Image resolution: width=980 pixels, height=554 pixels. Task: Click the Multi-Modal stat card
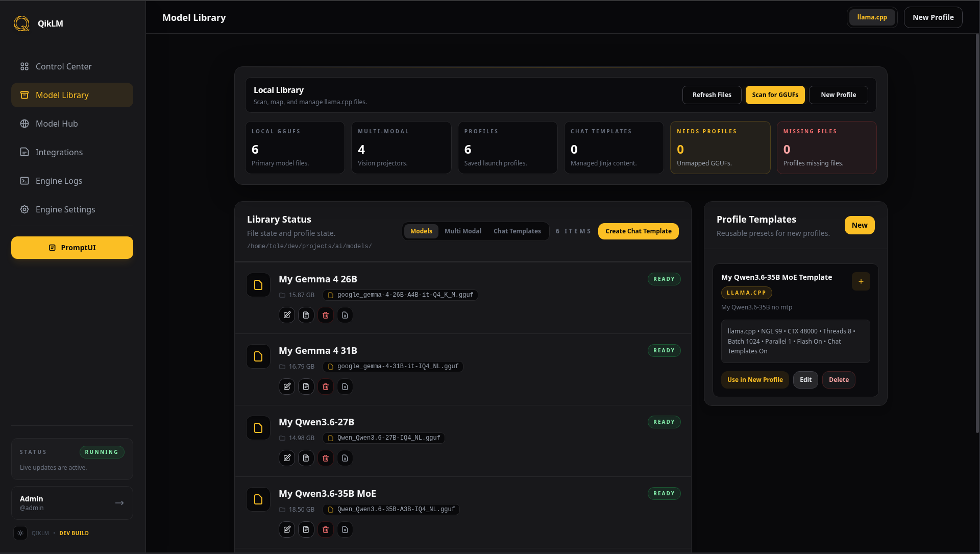401,148
